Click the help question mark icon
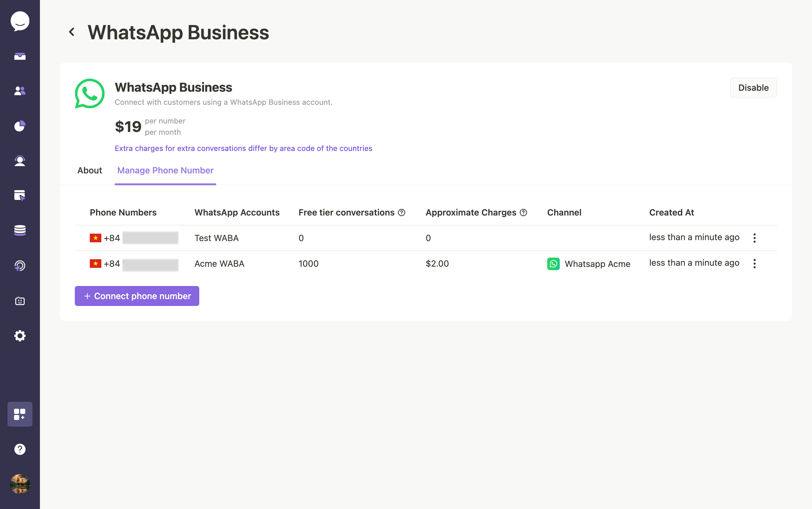 coord(20,449)
